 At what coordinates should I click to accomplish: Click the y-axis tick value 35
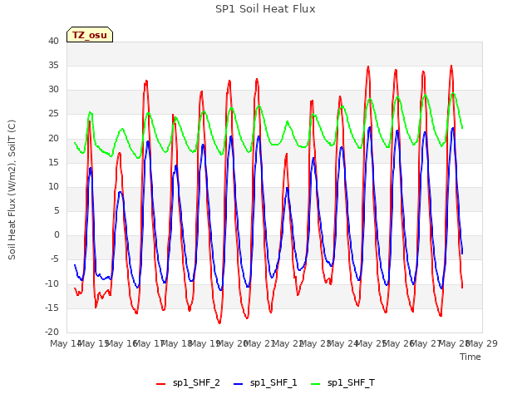[53, 65]
